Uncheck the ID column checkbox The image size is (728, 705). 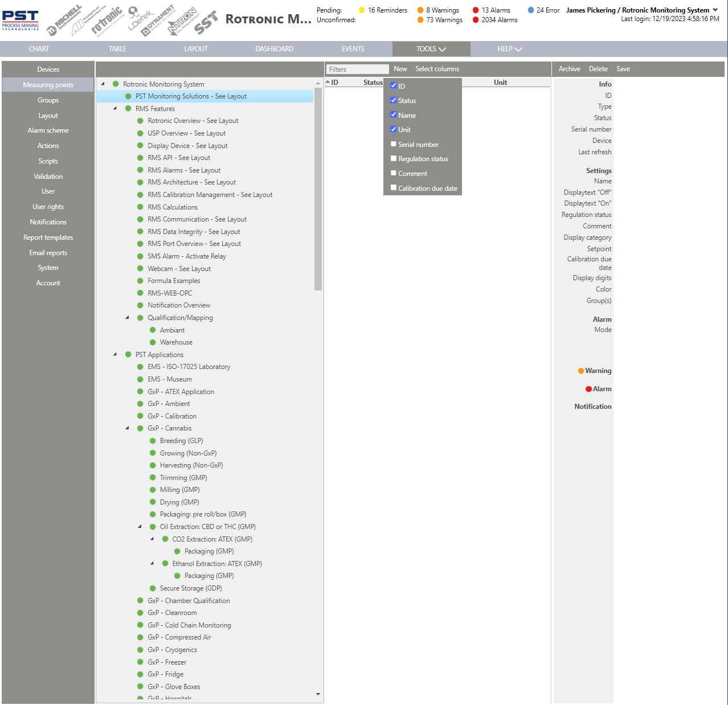click(394, 85)
